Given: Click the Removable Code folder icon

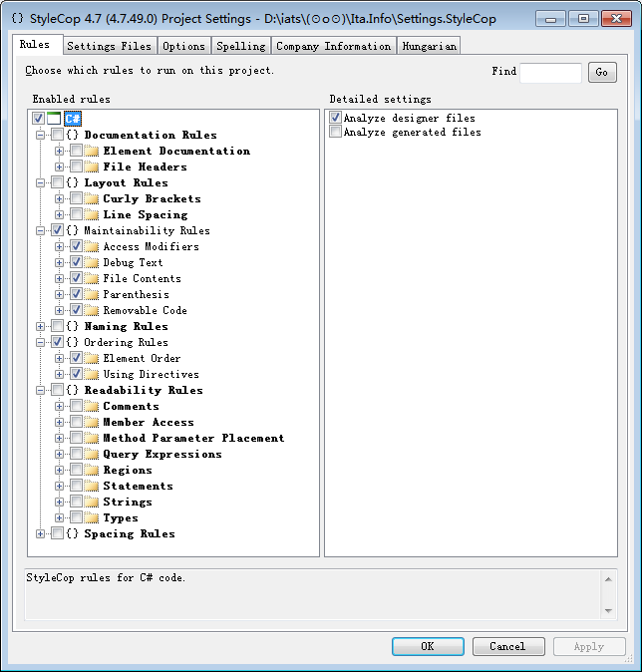Looking at the screenshot, I should click(x=92, y=310).
